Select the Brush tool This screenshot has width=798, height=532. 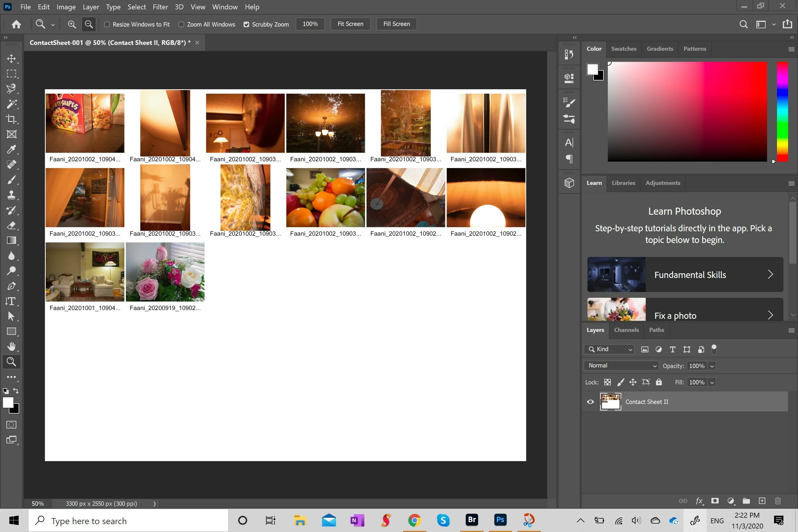click(x=11, y=180)
